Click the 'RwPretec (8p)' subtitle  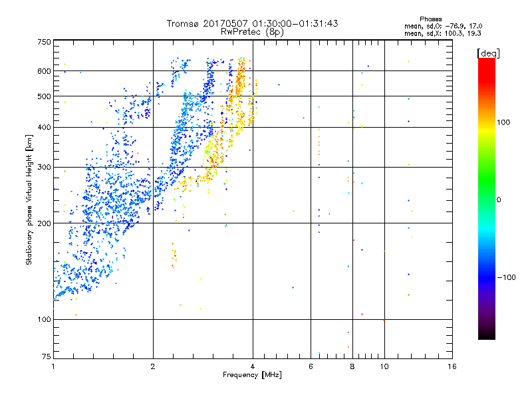pos(252,32)
